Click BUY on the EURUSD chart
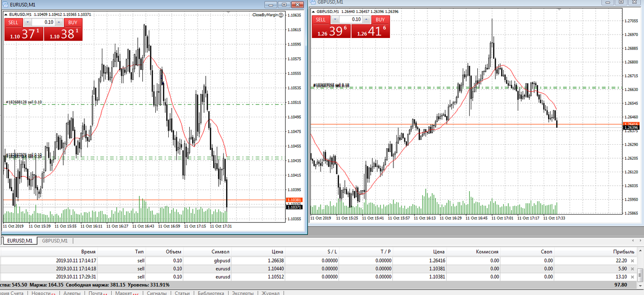 pos(73,22)
